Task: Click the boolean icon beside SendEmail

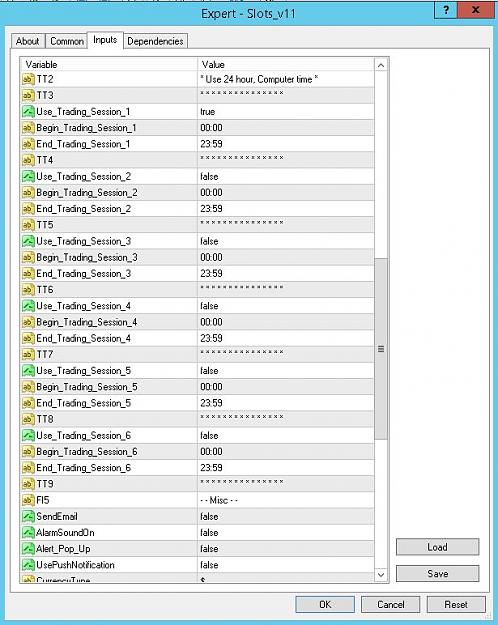Action: point(28,516)
